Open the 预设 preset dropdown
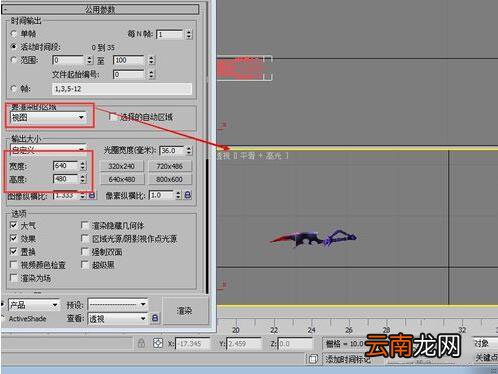This screenshot has width=498, height=374. (x=118, y=304)
